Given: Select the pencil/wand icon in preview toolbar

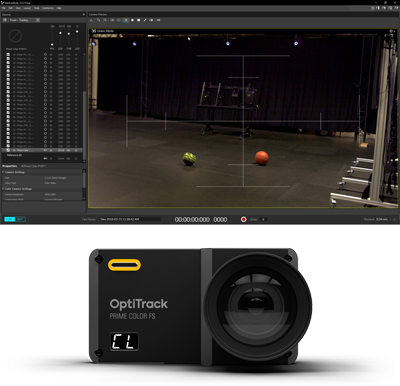Looking at the screenshot, I should [145, 20].
